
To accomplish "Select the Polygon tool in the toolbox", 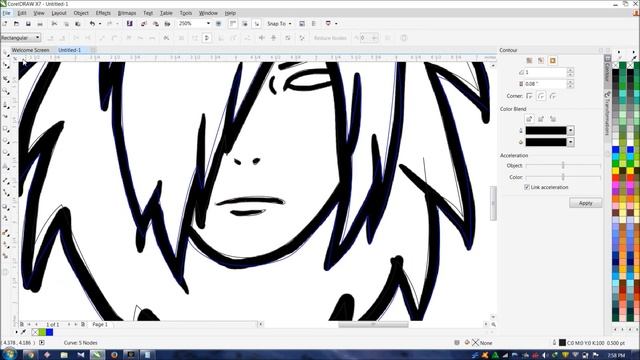I will coord(6,153).
